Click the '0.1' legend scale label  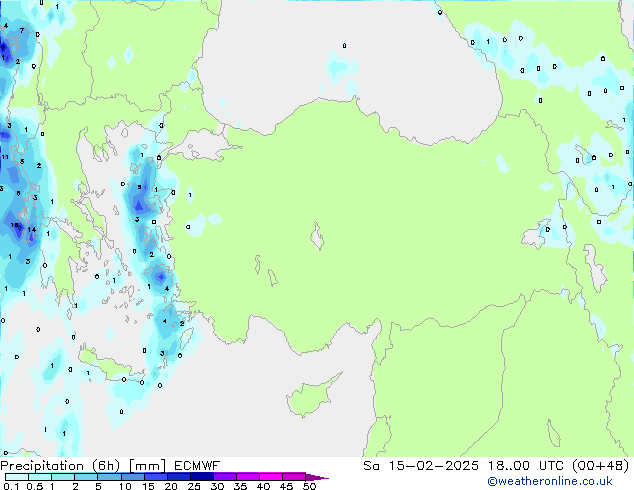pyautogui.click(x=12, y=486)
